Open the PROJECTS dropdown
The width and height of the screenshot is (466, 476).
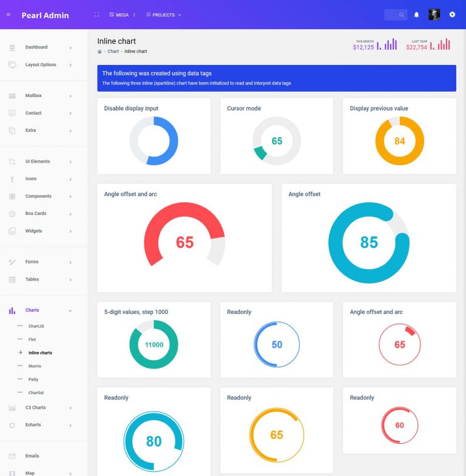(164, 15)
